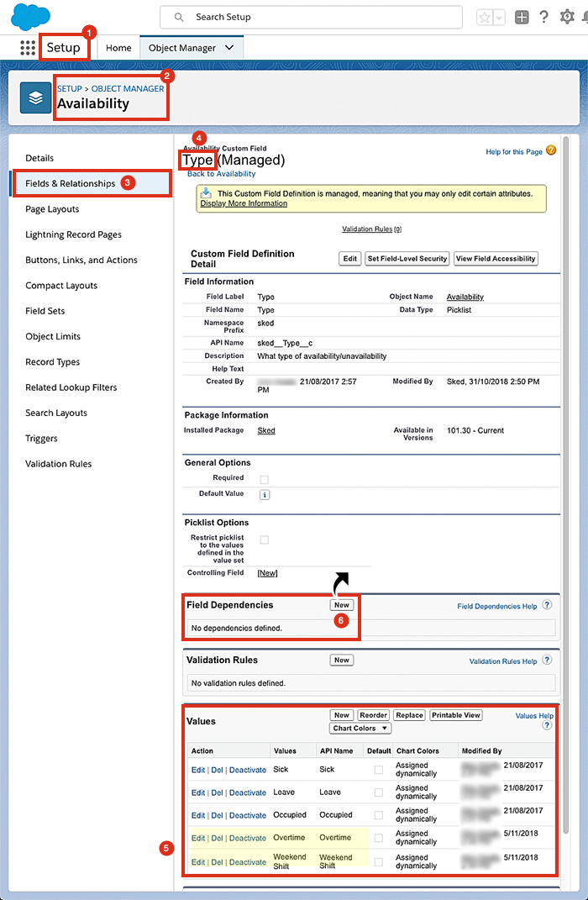
Task: Click the Controlling Field [New] link
Action: click(x=267, y=573)
